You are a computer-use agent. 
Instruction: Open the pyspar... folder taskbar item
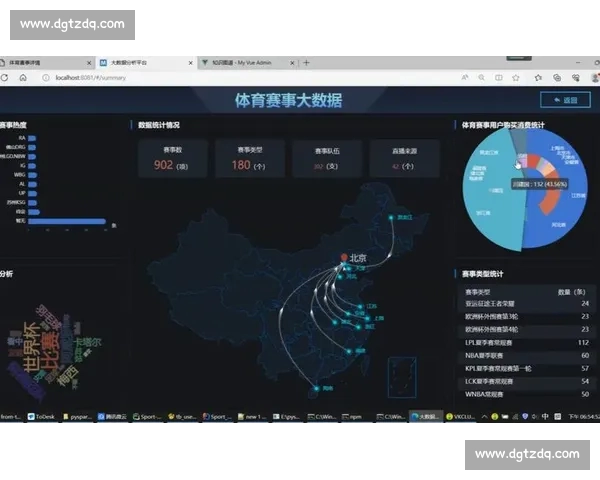click(x=77, y=417)
